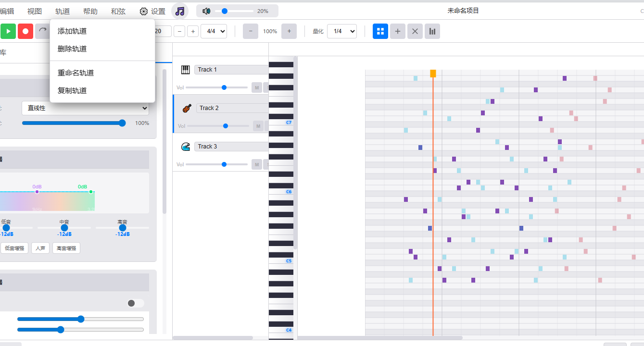Expand the 直线性 dropdown
This screenshot has width=644, height=346.
point(85,108)
